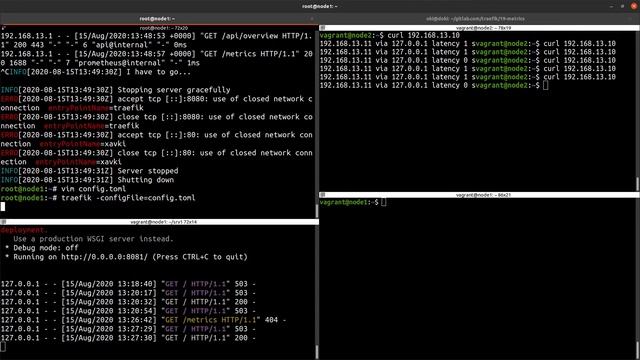Open group icon of vagrant@node1 80x21 pane
Image resolution: width=640 pixels, height=360 pixels.
322,195
